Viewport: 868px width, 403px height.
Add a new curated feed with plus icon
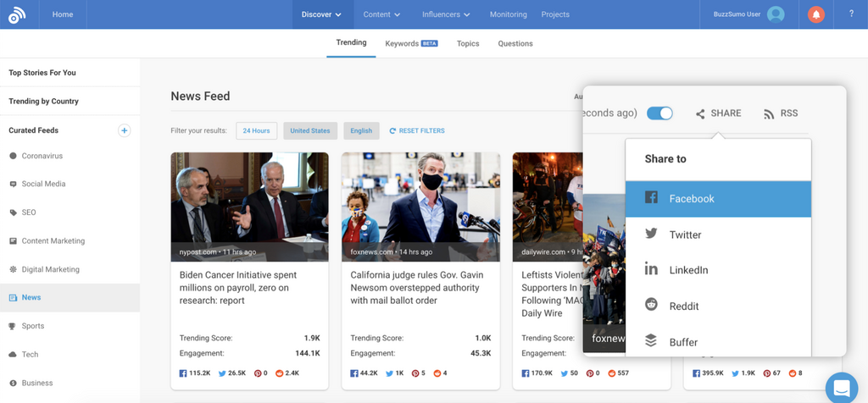[x=124, y=130]
